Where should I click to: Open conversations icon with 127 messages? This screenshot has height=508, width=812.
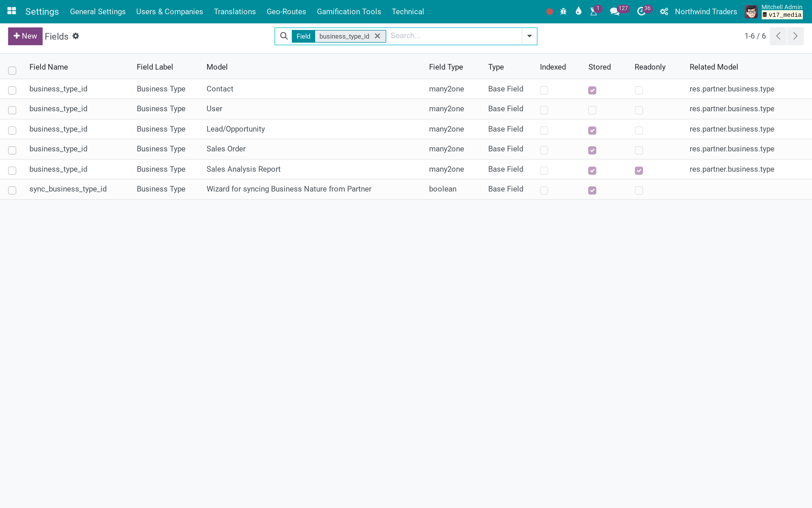click(615, 12)
